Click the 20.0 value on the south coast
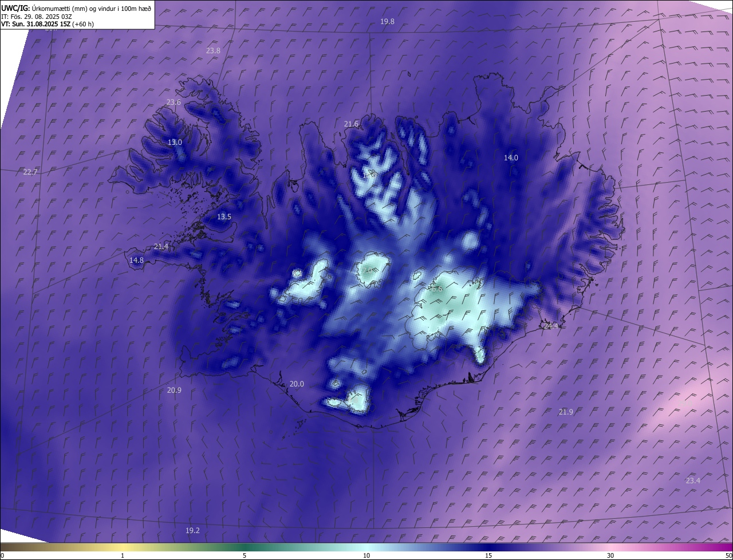The image size is (733, 560). (x=297, y=384)
